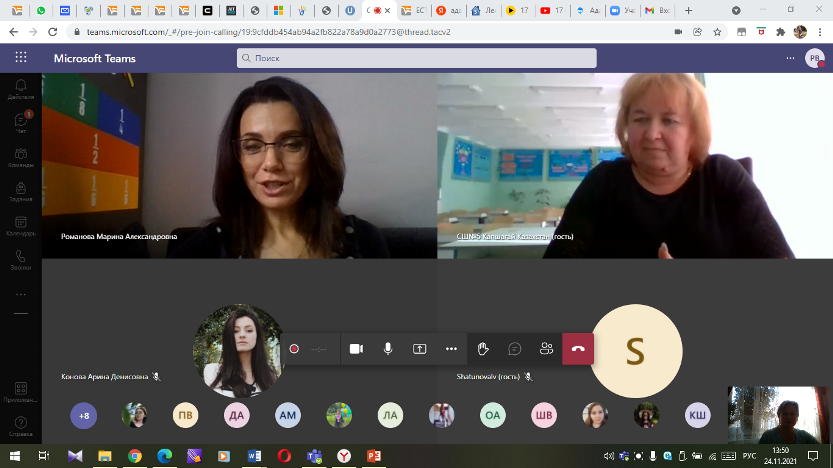The width and height of the screenshot is (833, 468).
Task: Click the Teams search box
Action: click(x=416, y=59)
